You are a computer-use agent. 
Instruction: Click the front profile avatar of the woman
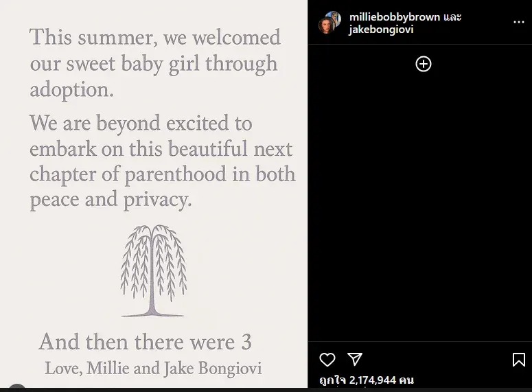click(x=325, y=27)
